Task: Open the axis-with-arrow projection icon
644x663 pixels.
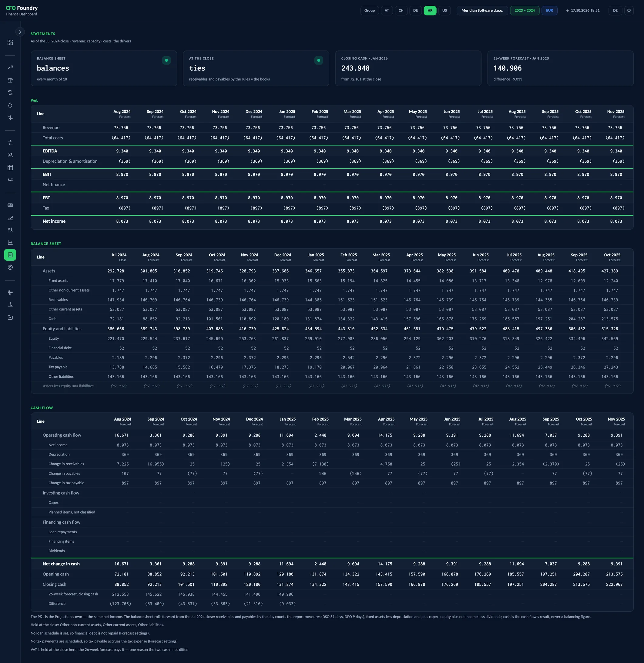Action: pyautogui.click(x=10, y=242)
